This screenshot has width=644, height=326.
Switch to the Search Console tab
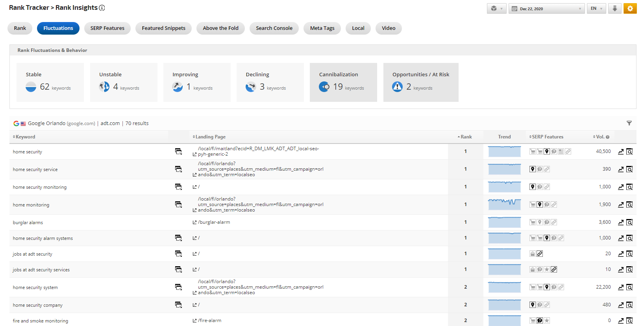[x=274, y=28]
